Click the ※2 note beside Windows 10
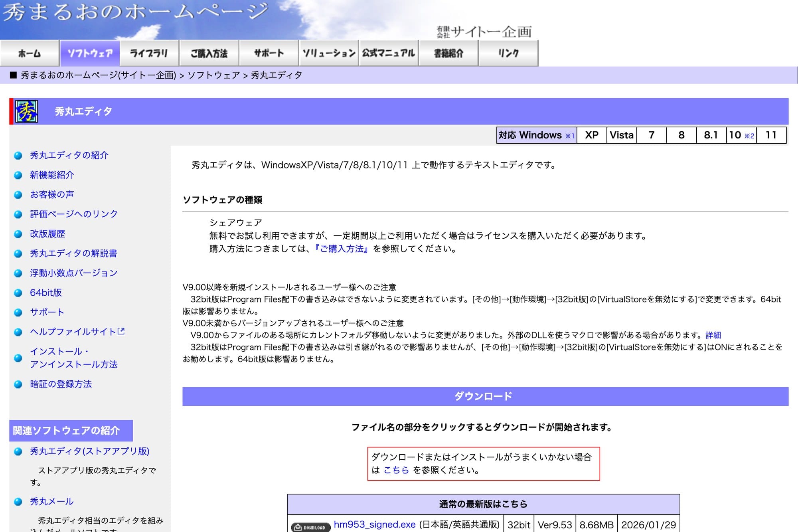The width and height of the screenshot is (798, 532). coord(749,136)
